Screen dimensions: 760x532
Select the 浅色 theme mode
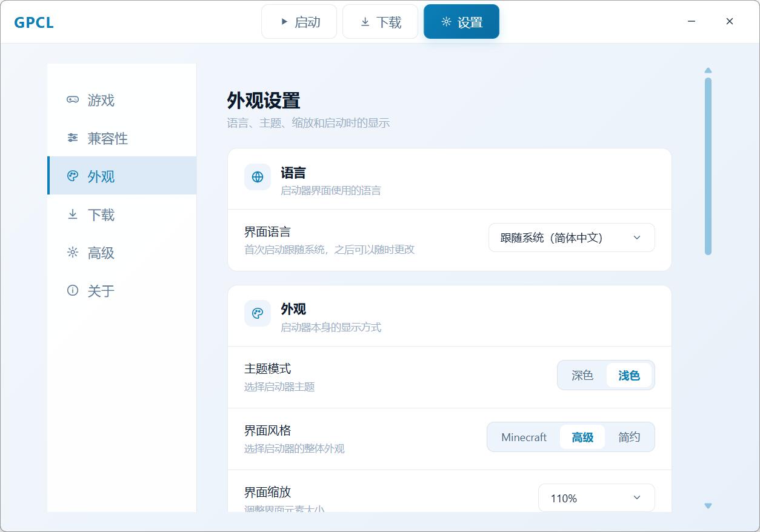coord(629,376)
